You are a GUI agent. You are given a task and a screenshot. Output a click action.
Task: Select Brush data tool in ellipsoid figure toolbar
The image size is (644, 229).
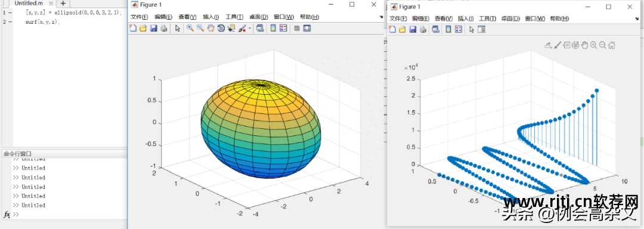point(242,28)
